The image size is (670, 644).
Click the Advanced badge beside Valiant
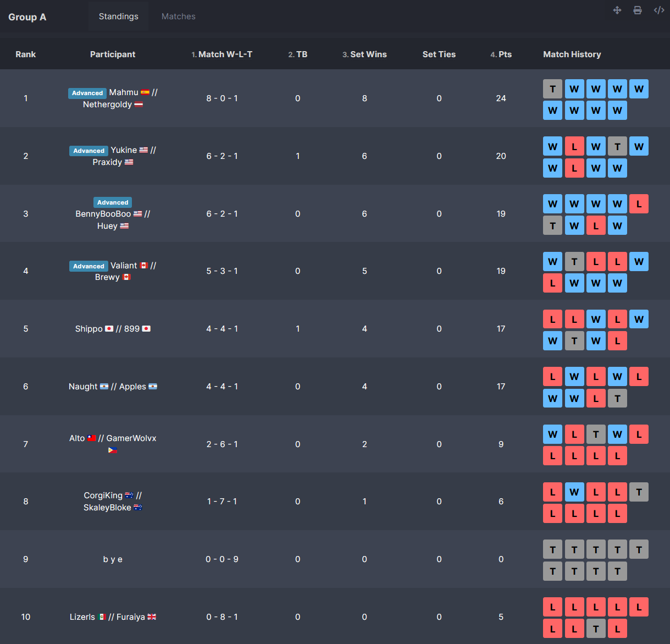pos(88,266)
